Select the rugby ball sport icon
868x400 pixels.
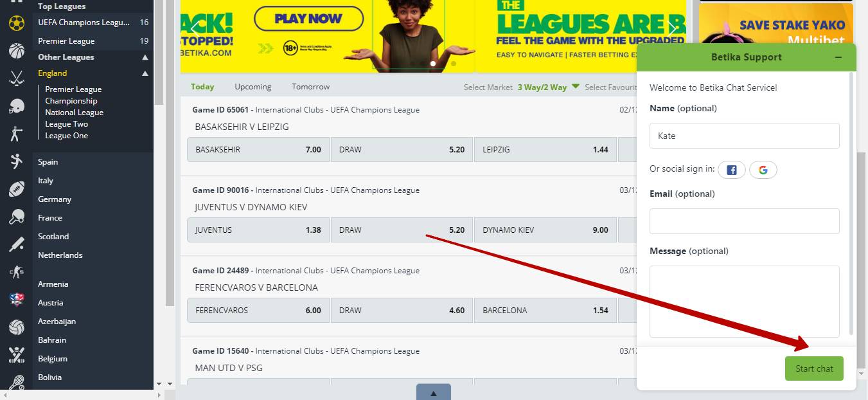coord(17,189)
